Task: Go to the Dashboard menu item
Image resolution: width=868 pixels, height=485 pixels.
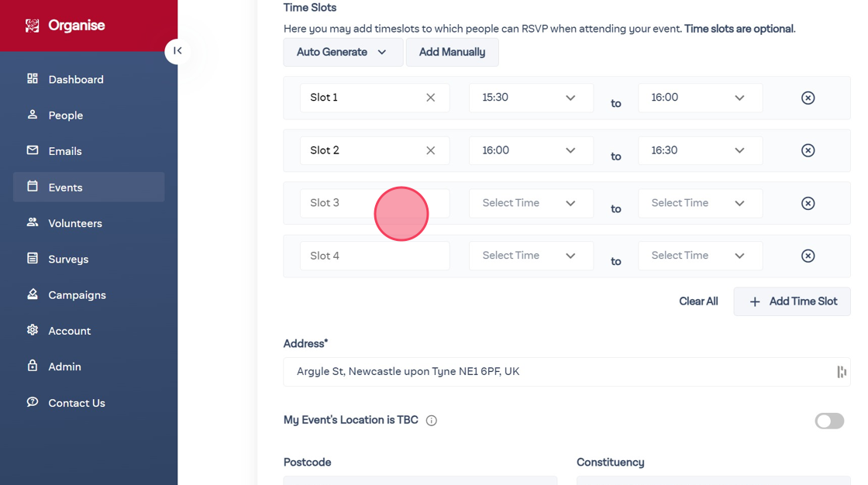Action: (x=75, y=79)
